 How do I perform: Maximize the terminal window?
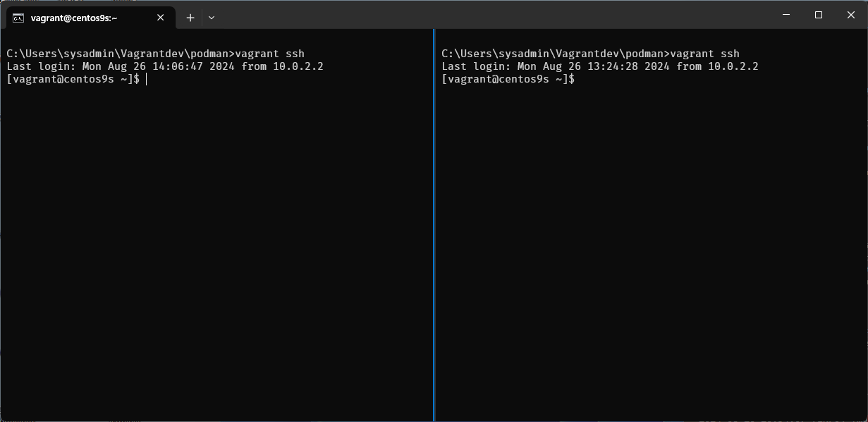(x=819, y=15)
